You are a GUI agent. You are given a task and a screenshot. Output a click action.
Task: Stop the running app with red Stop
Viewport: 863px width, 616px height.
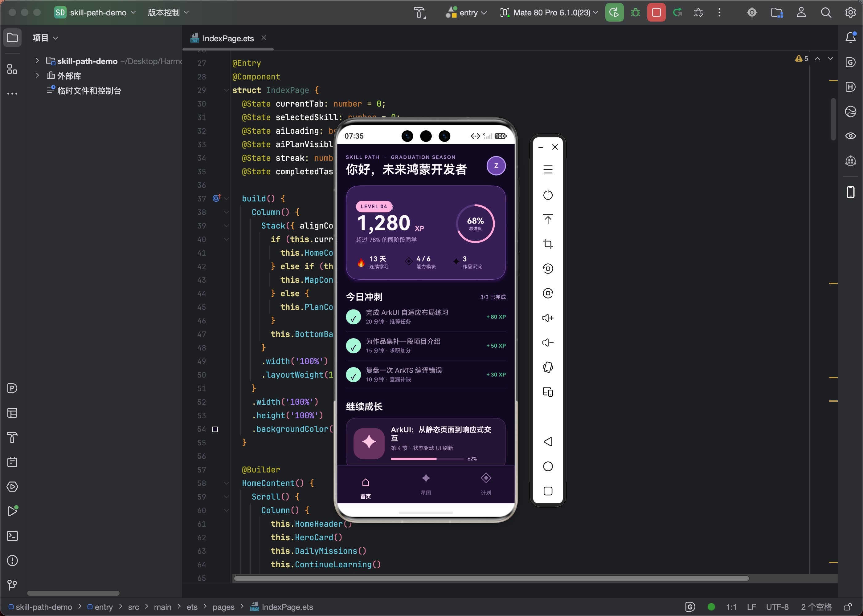click(656, 13)
